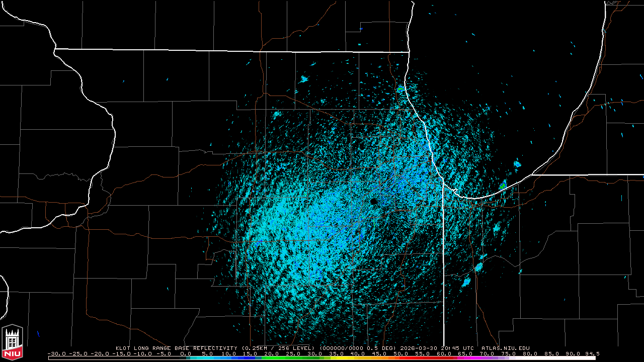Click the "50.0" scale value
Screen dimensions: 644x362
pyautogui.click(x=401, y=353)
